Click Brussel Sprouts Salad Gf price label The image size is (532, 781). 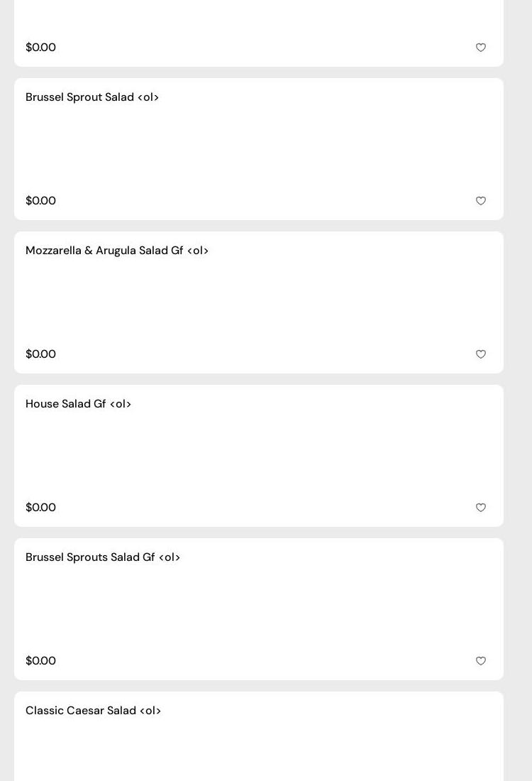pyautogui.click(x=40, y=661)
